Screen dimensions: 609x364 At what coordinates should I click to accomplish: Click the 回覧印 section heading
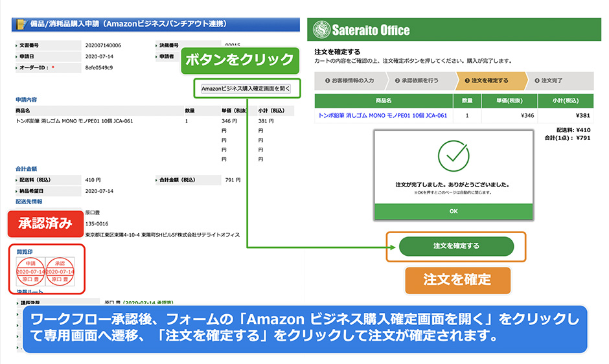[25, 251]
